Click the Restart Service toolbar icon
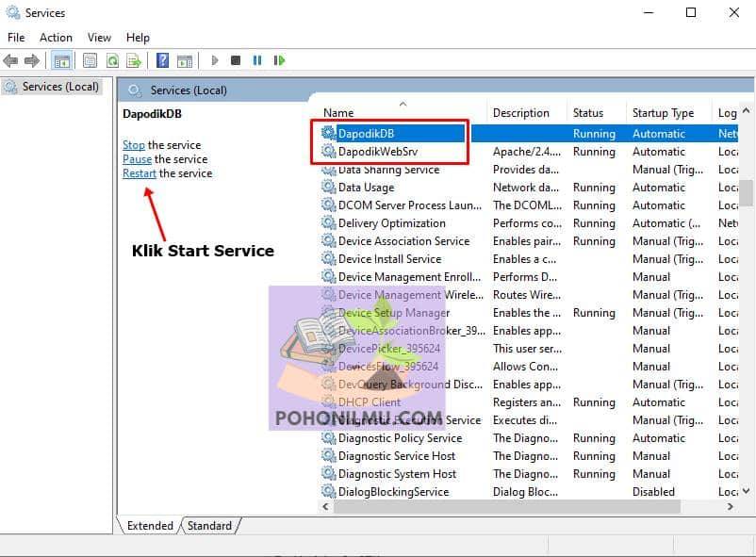This screenshot has height=557, width=756. [280, 60]
